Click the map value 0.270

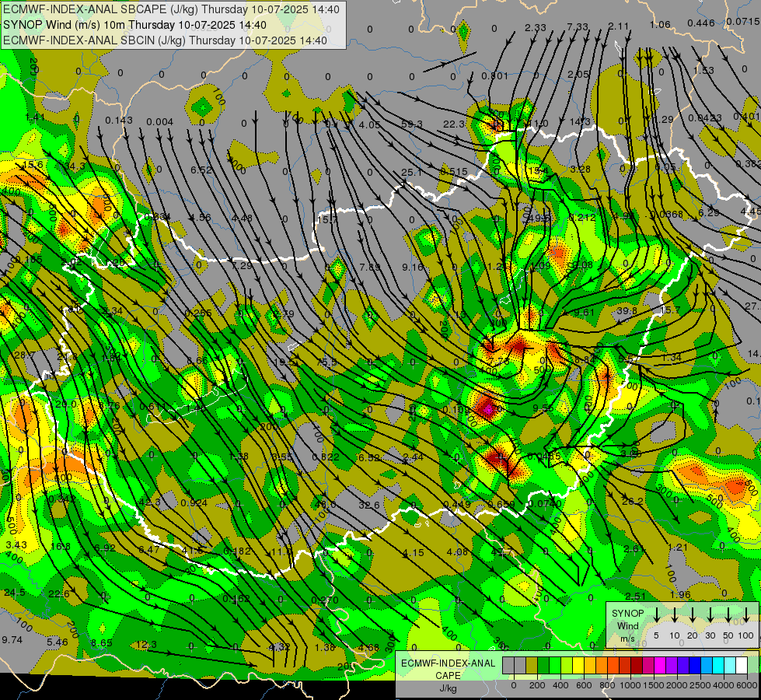click(x=325, y=600)
